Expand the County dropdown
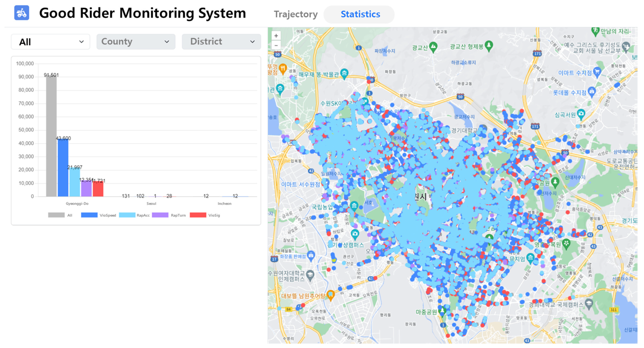The width and height of the screenshot is (644, 348). pyautogui.click(x=136, y=42)
